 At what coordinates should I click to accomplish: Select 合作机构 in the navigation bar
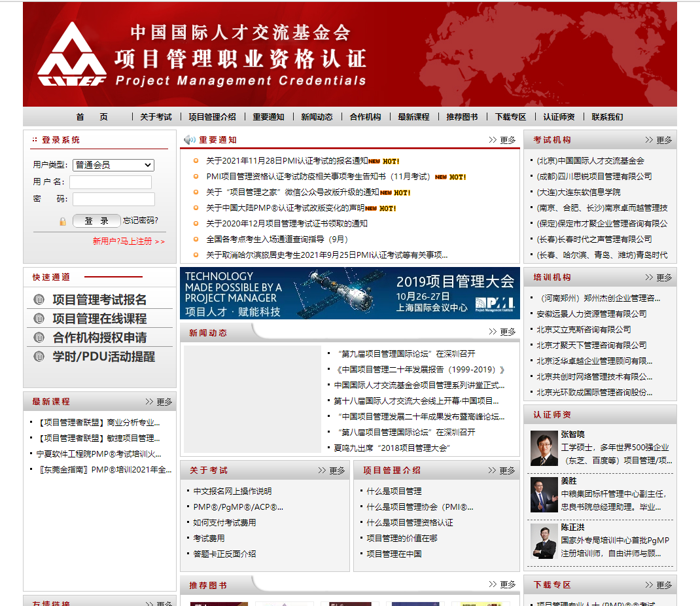(365, 117)
